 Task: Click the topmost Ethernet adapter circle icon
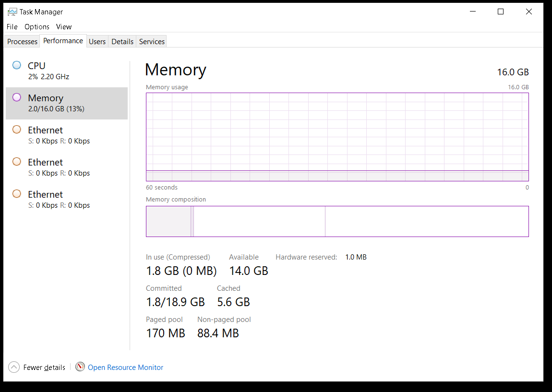point(16,130)
